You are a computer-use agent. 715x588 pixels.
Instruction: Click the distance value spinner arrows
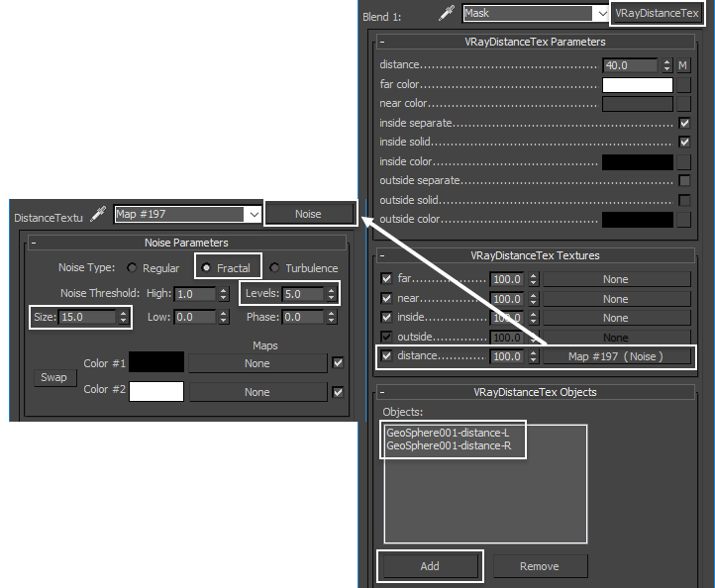667,65
